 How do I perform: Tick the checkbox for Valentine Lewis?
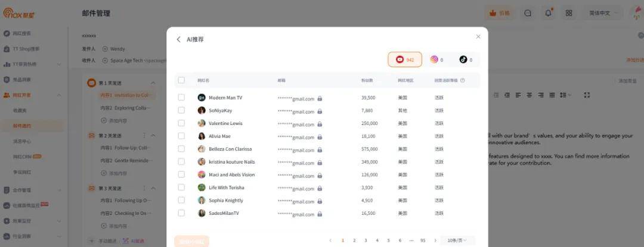pos(181,123)
